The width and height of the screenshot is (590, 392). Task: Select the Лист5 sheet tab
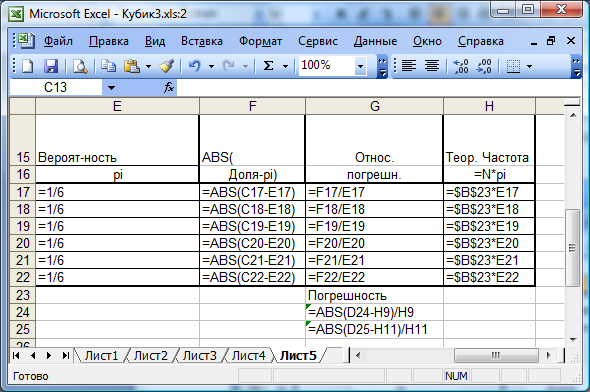(298, 356)
